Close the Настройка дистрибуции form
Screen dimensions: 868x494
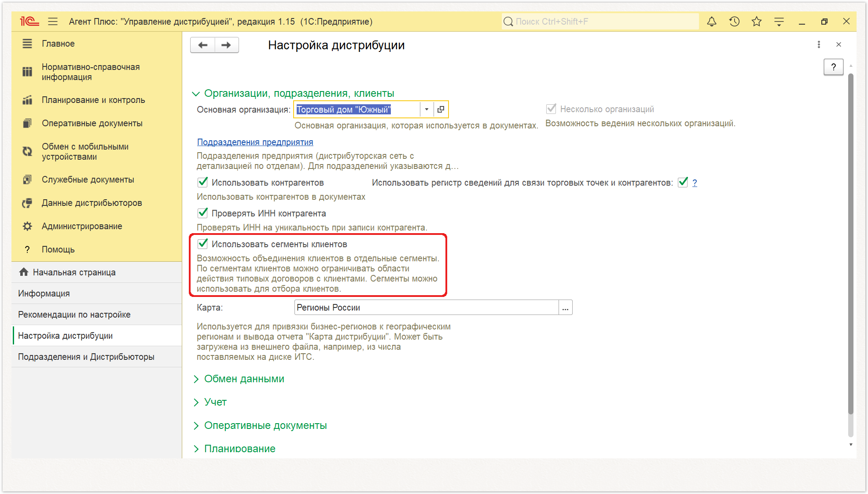[839, 44]
